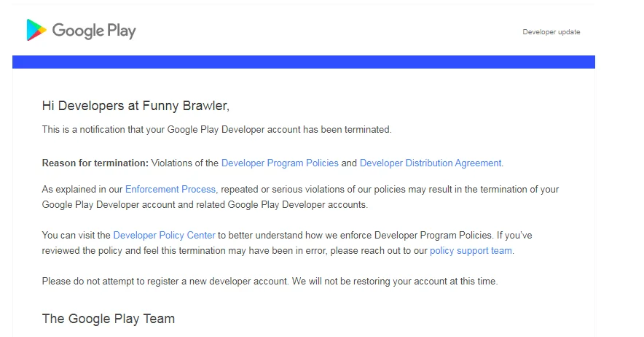Click the bold Reason for termination label
This screenshot has height=337, width=644.
pyautogui.click(x=95, y=163)
